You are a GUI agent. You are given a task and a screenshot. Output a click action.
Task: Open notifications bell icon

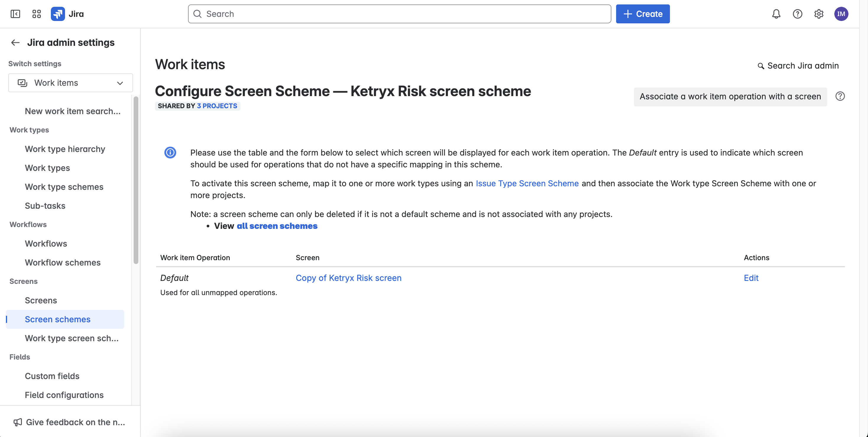[x=776, y=14]
